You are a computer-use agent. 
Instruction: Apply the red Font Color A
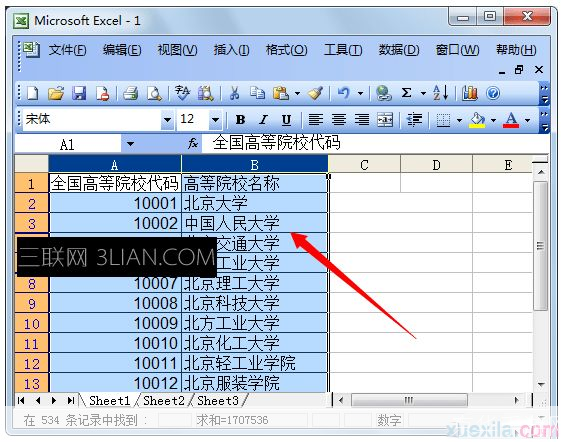click(511, 119)
